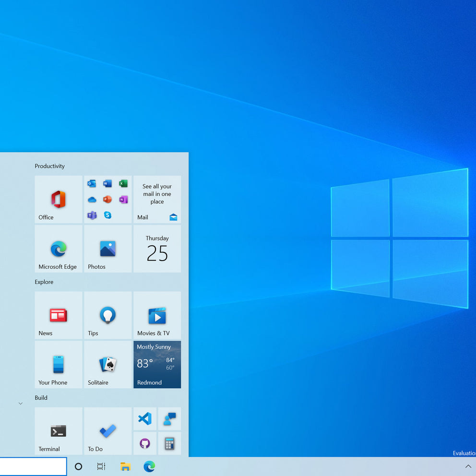Launch Mail from its tile

click(157, 200)
